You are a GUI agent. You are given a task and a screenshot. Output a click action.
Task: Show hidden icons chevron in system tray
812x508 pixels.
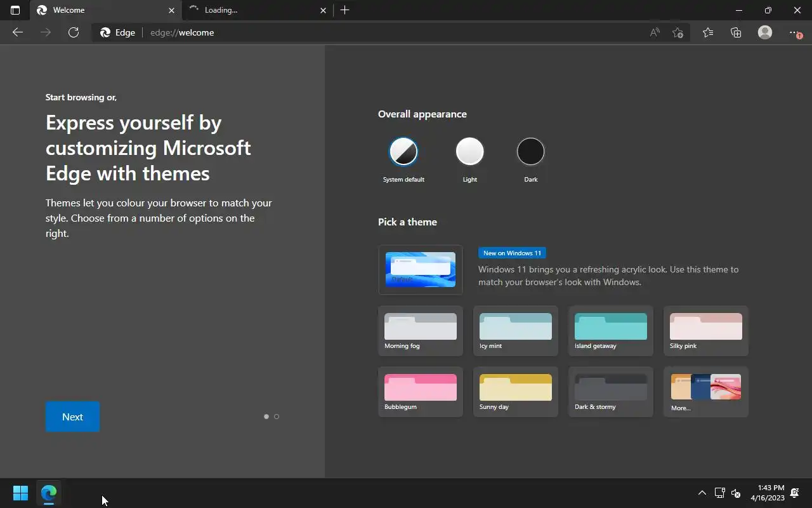click(702, 493)
